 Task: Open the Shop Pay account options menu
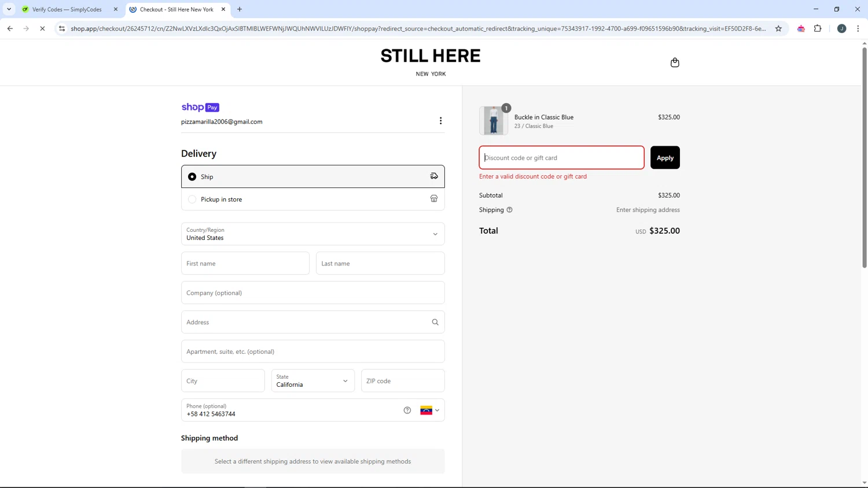click(440, 121)
